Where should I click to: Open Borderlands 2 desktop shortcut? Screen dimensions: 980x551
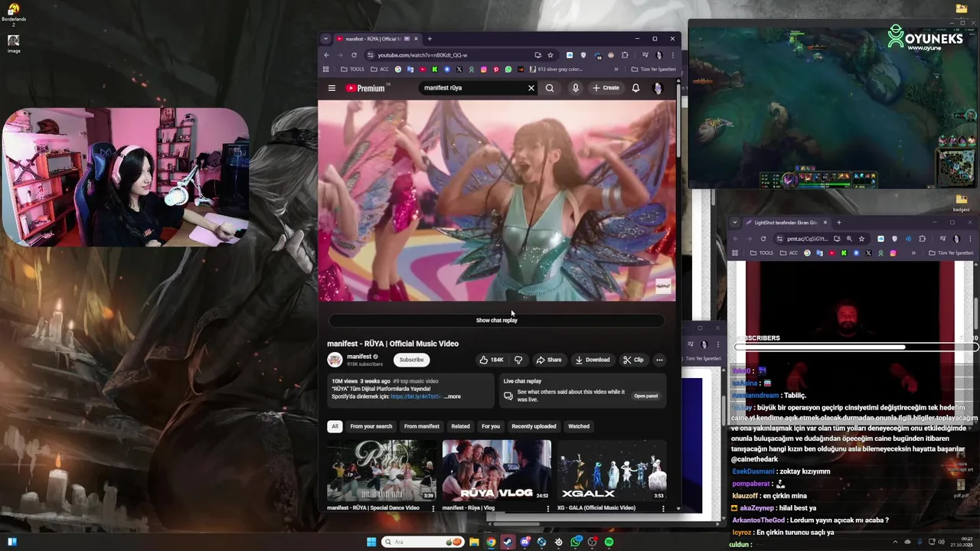(x=14, y=14)
